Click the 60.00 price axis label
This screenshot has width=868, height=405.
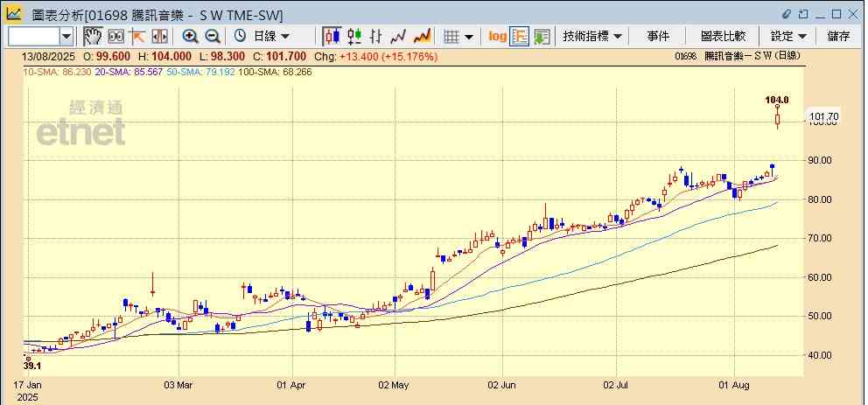point(820,277)
